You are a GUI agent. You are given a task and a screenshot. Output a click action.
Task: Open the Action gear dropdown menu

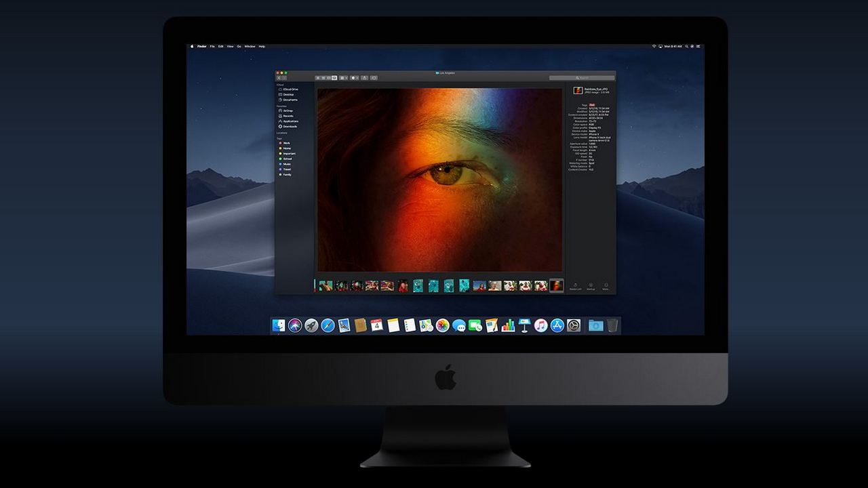354,78
